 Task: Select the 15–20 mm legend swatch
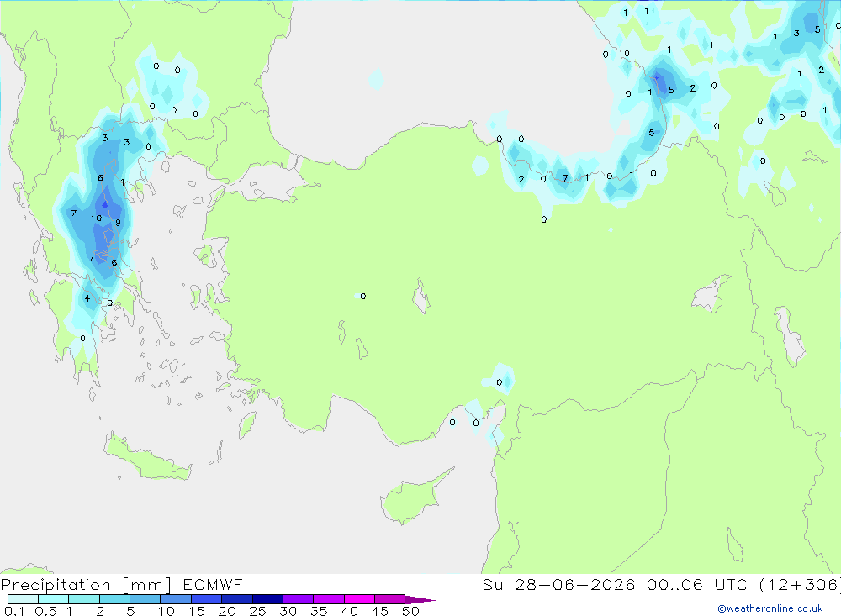207,599
